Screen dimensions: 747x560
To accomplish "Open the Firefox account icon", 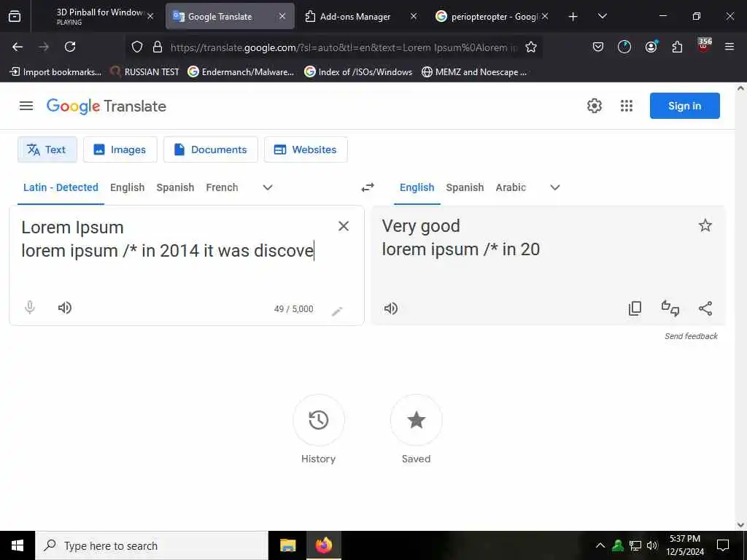I will (x=651, y=47).
